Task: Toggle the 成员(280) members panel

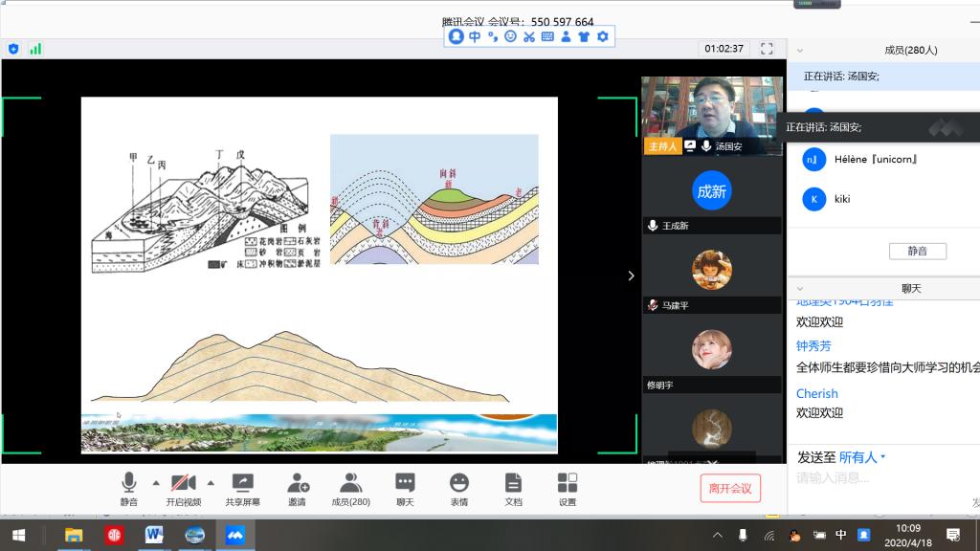Action: [x=350, y=483]
